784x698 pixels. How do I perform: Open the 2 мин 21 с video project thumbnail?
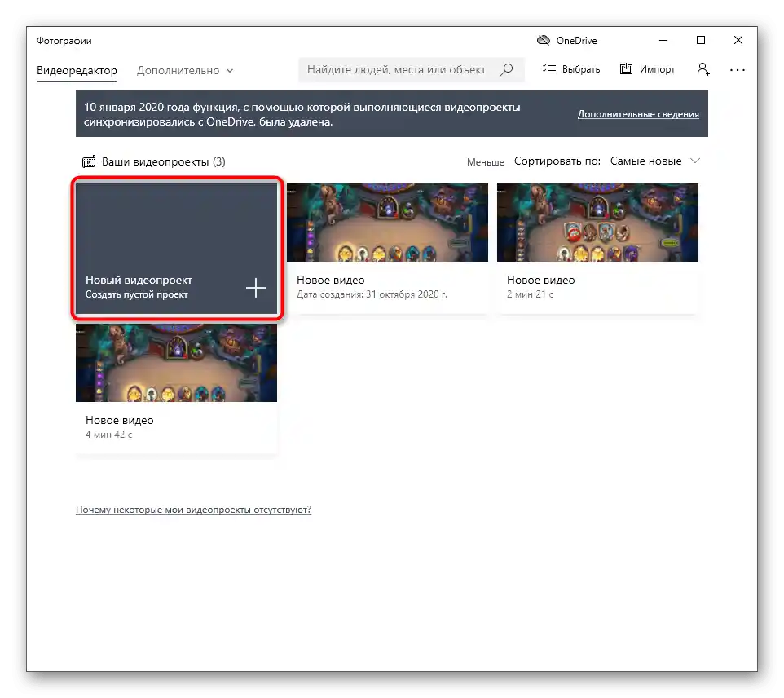(x=597, y=223)
